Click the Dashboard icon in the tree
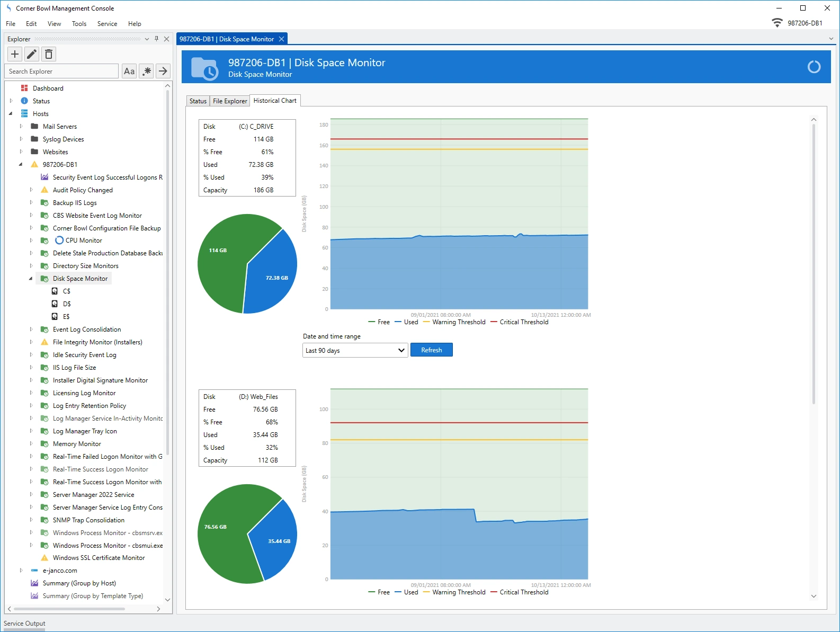Screen dimensions: 840x632 pyautogui.click(x=24, y=88)
